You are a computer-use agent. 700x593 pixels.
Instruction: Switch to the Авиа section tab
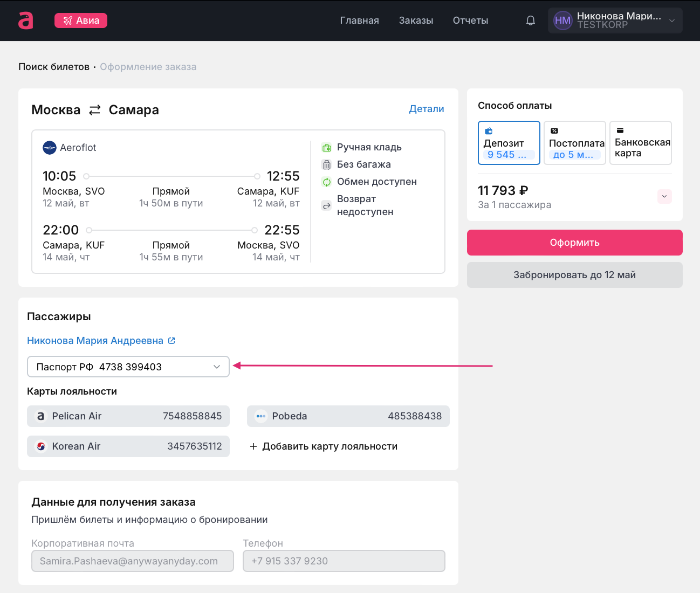pyautogui.click(x=81, y=20)
